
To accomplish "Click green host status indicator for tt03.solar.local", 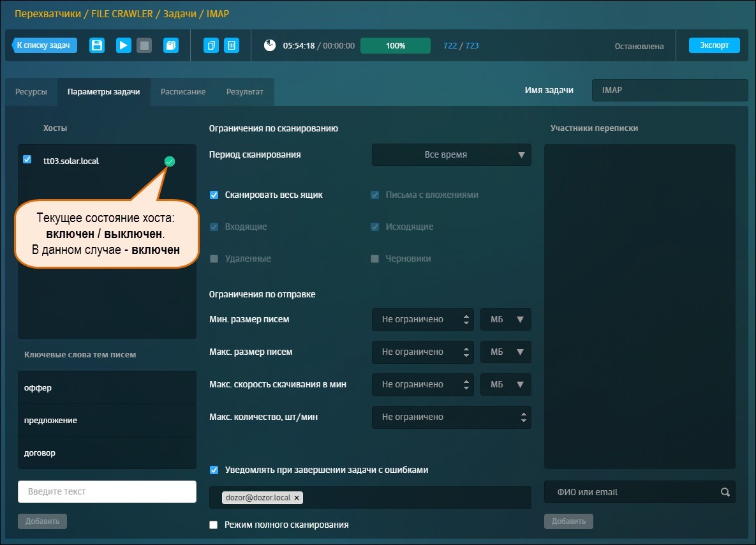I will point(170,161).
